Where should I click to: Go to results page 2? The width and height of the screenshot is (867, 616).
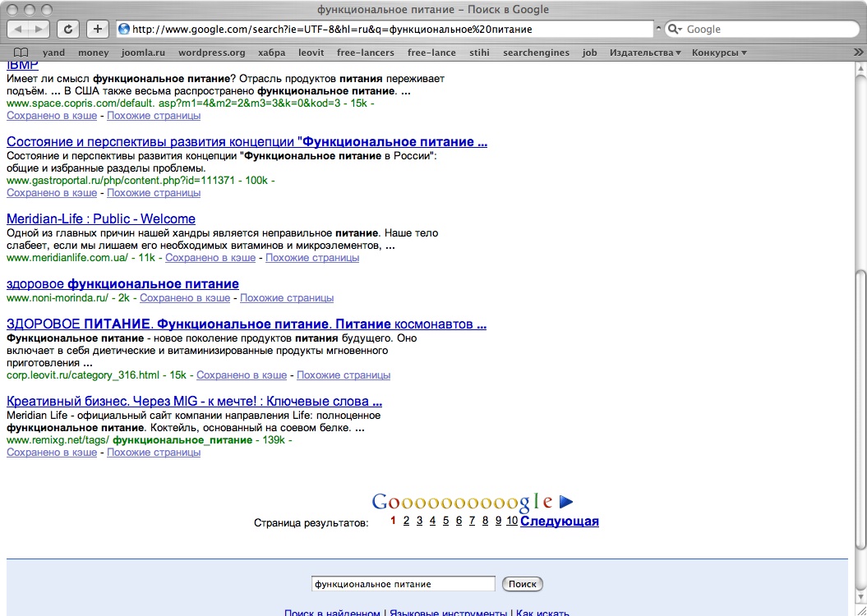click(407, 521)
